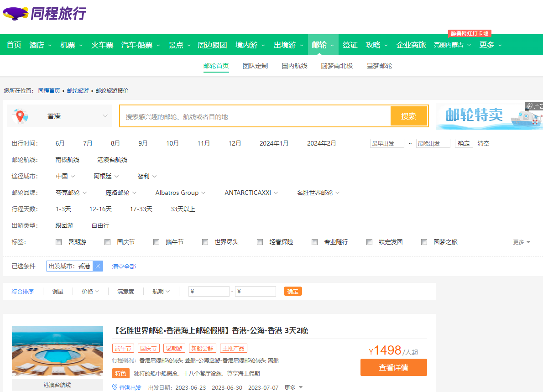Enable the 国庆节 tag checkbox
Viewport: 543px width, 392px height.
pyautogui.click(x=108, y=242)
